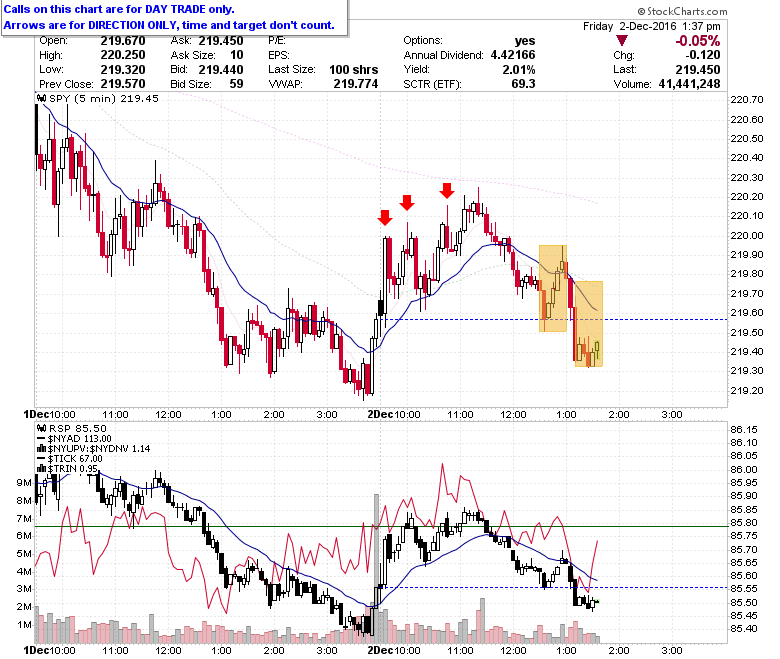Click the line marker beside $NYAD 113.00

click(42, 439)
